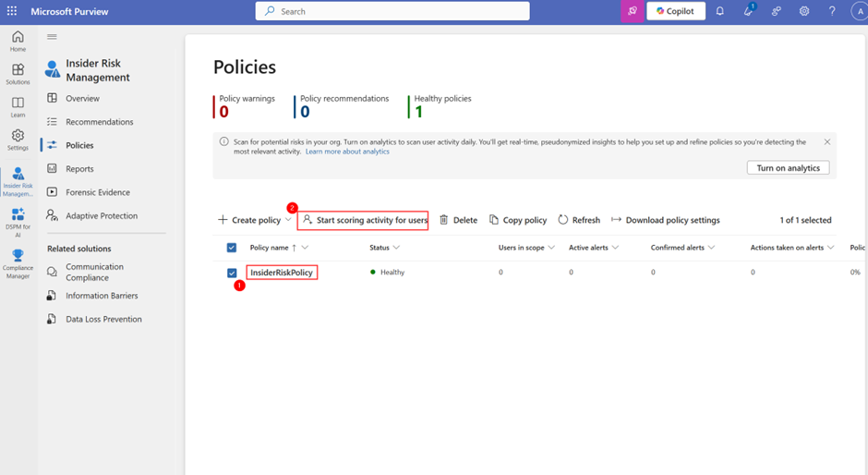Screen dimensions: 868x475
Task: Open the settings gear in header
Action: point(803,11)
